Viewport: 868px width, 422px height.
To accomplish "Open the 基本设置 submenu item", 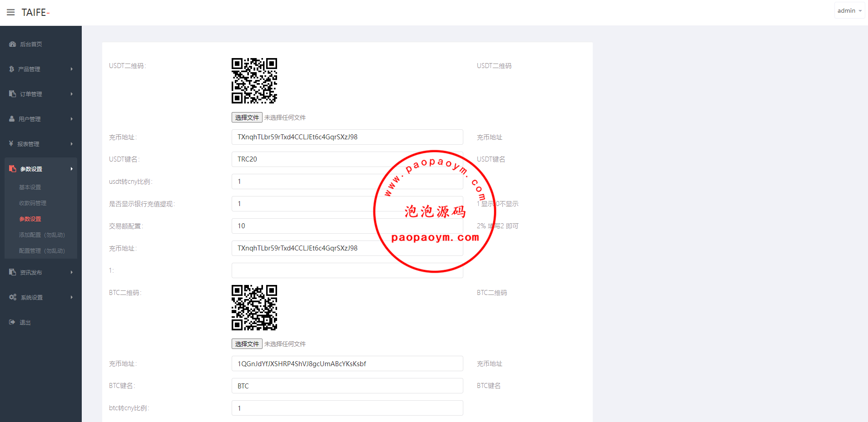I will pyautogui.click(x=30, y=187).
